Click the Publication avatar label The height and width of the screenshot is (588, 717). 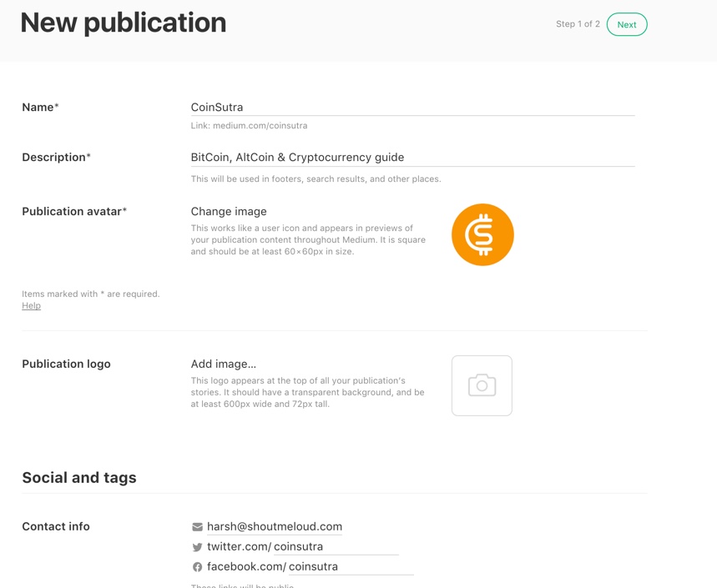(x=74, y=212)
